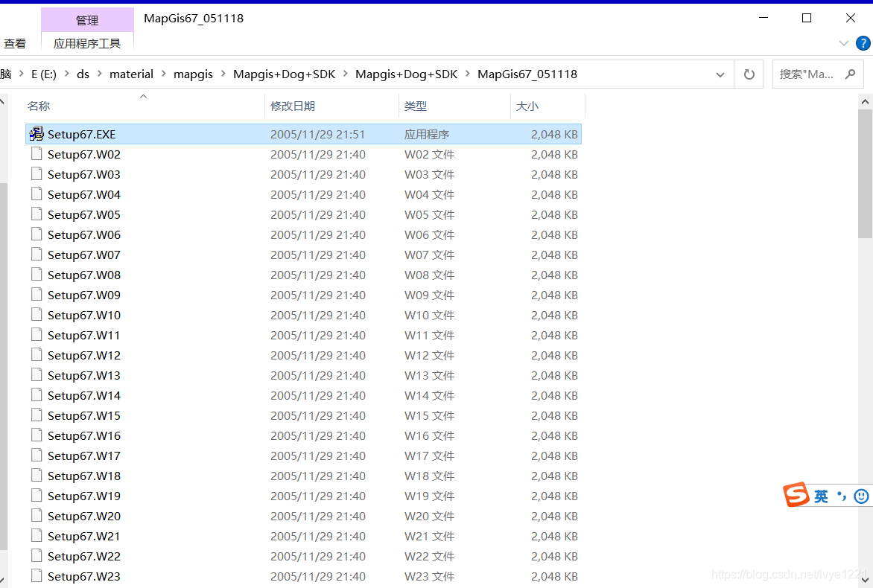This screenshot has height=588, width=873.
Task: Select the Setup67.EXE installer icon
Action: click(36, 133)
